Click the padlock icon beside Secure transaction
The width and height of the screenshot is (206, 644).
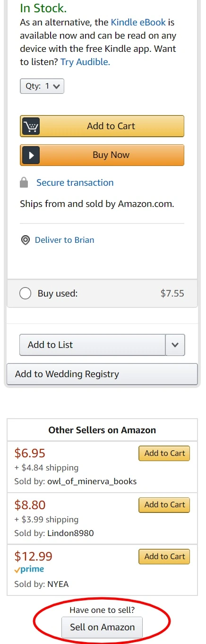(x=25, y=183)
